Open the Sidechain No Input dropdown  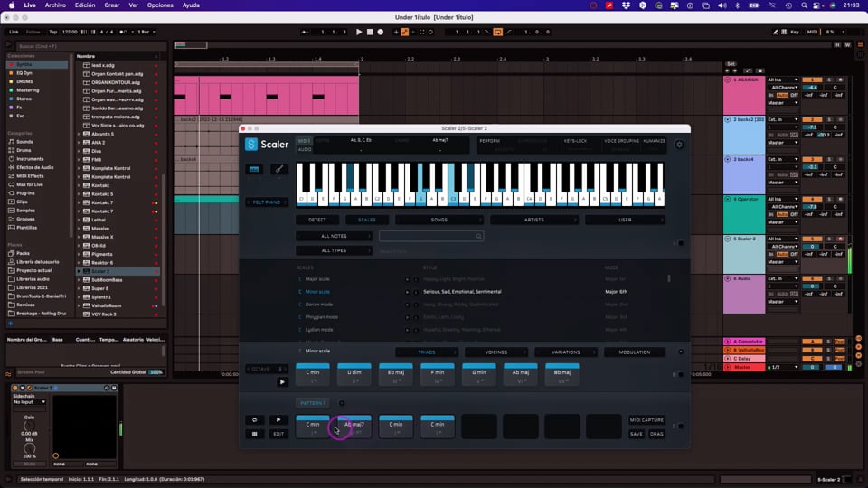[x=29, y=402]
